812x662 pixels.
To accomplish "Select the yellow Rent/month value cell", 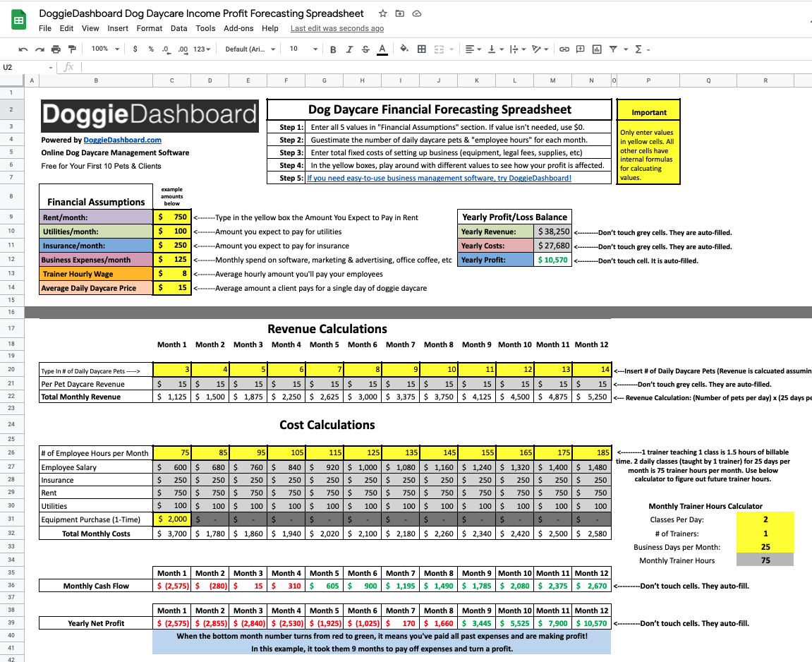I will 172,217.
